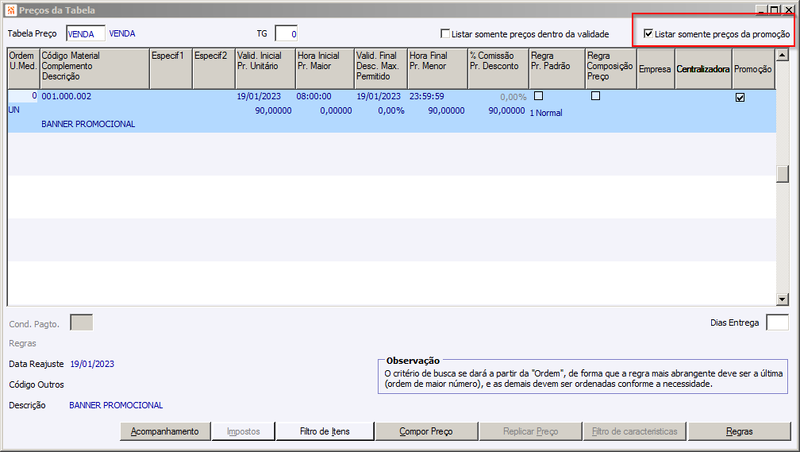Click the Hora Final column header

(x=437, y=69)
